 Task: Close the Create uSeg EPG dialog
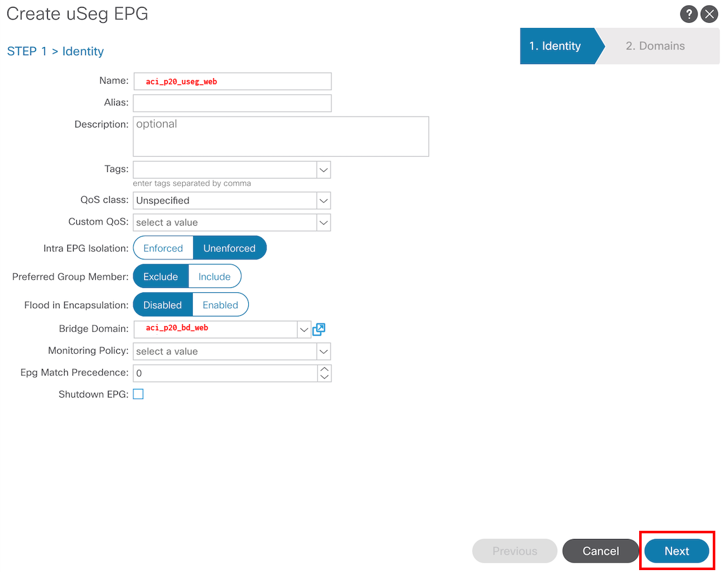pyautogui.click(x=709, y=15)
